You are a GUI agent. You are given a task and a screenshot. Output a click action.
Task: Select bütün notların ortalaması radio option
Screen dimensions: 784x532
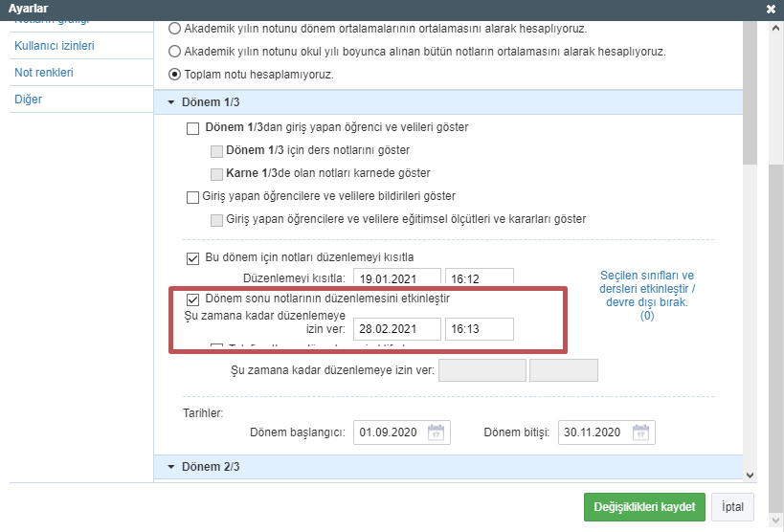pyautogui.click(x=174, y=52)
